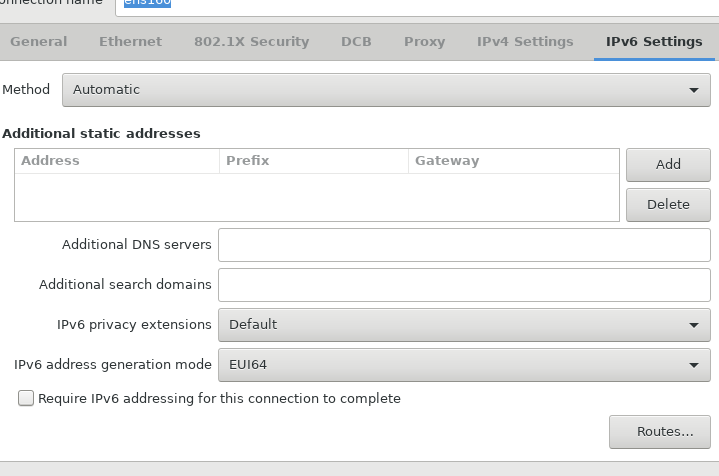Switch to IPv4 Settings tab
719x476 pixels.
click(525, 42)
